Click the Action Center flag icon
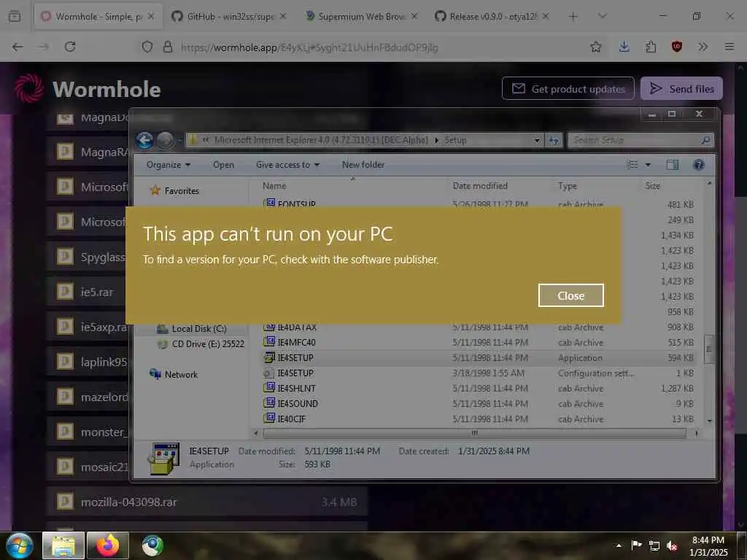This screenshot has width=747, height=560. click(x=636, y=545)
